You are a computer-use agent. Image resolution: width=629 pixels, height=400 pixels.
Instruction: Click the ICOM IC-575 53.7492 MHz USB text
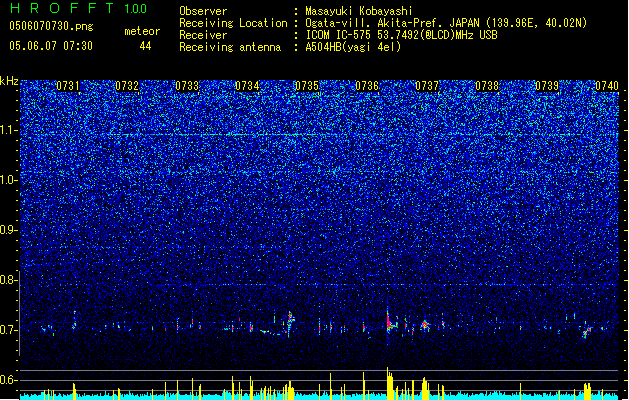point(401,35)
